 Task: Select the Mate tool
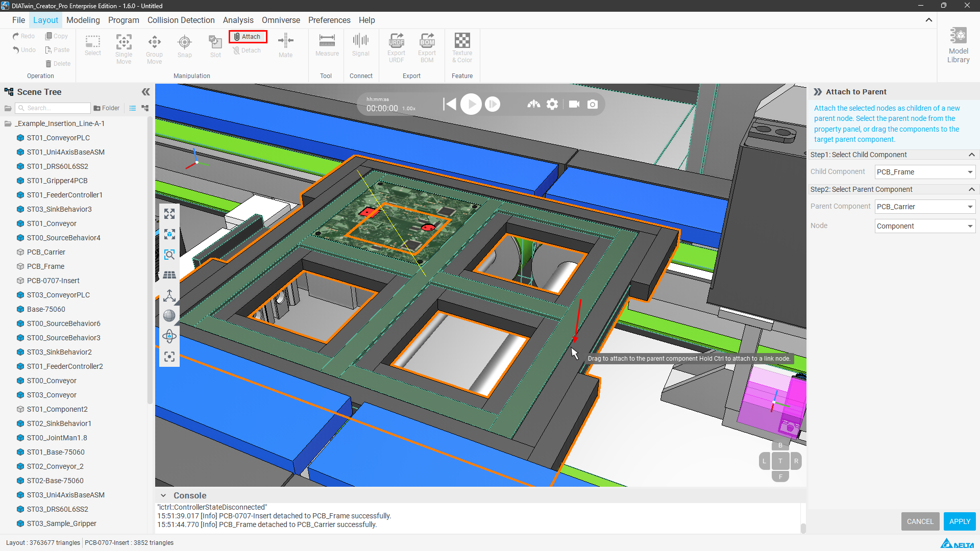tap(286, 46)
